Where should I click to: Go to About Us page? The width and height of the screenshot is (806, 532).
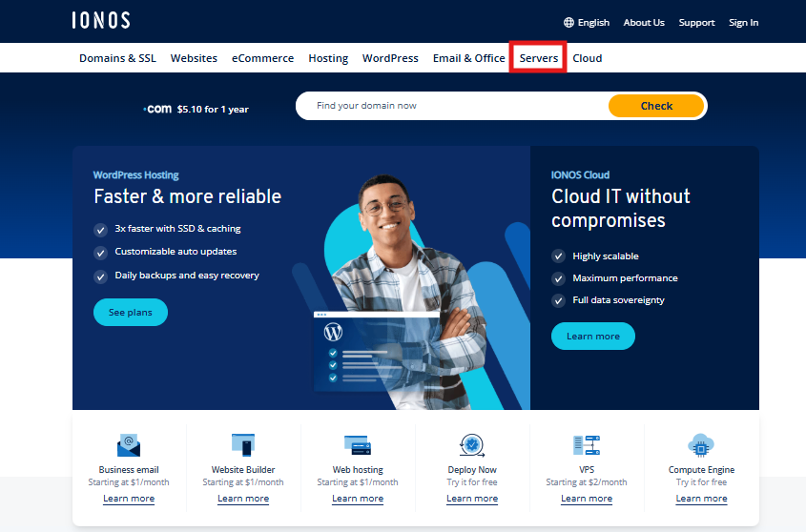[644, 23]
